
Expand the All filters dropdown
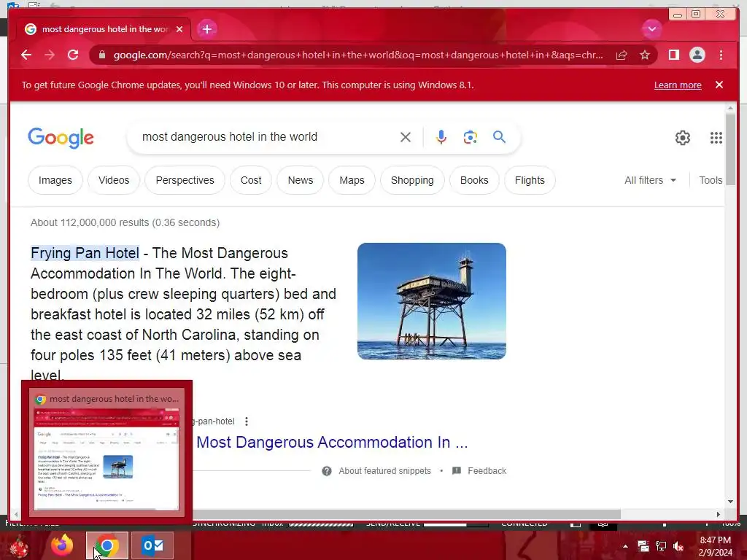pyautogui.click(x=650, y=180)
